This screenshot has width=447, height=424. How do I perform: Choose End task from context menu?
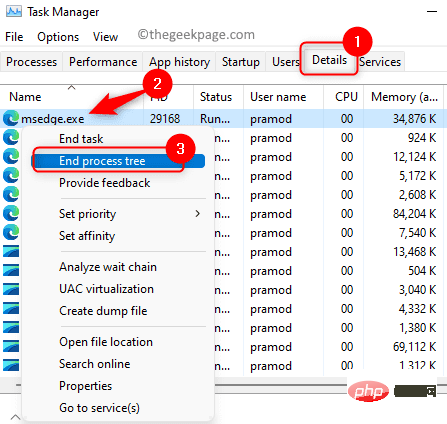(x=81, y=139)
